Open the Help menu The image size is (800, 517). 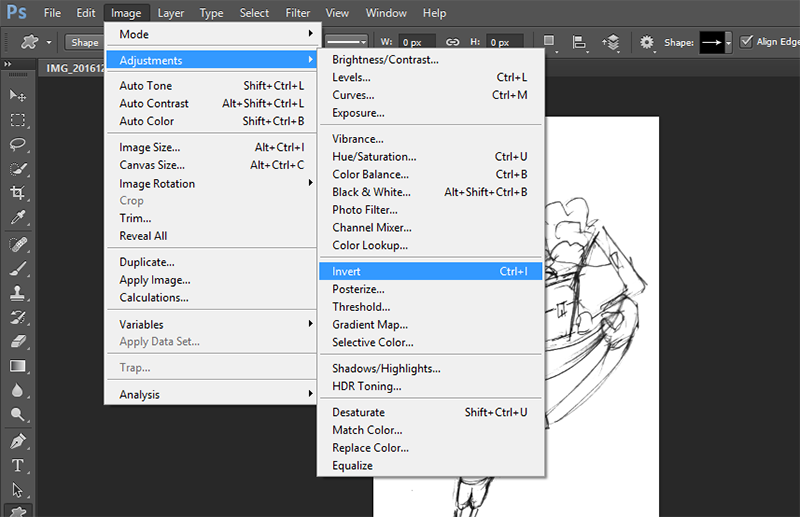[434, 13]
